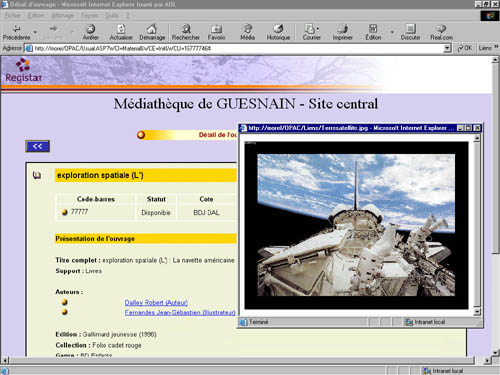Viewport: 500px width, 375px height.
Task: Go back with the Précédente toolbar button
Action: click(16, 32)
